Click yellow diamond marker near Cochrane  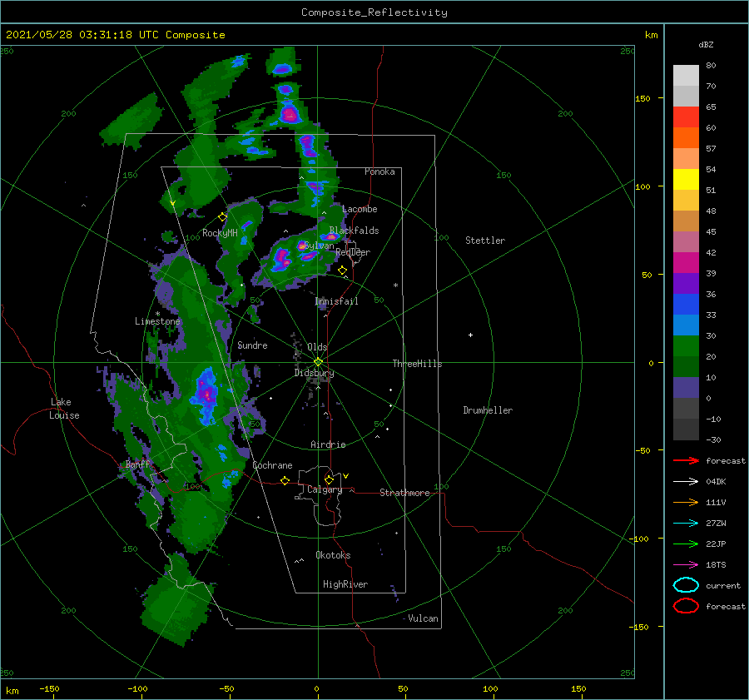(285, 480)
